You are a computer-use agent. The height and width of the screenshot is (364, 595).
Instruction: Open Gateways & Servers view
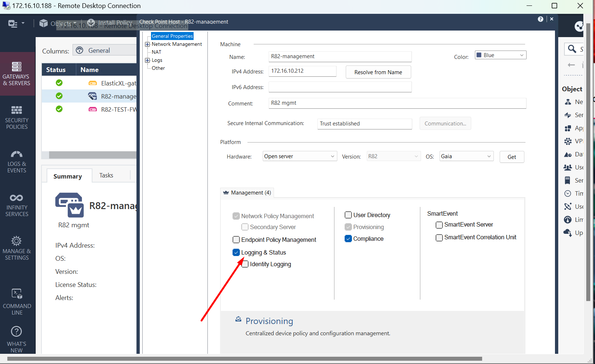(x=17, y=74)
